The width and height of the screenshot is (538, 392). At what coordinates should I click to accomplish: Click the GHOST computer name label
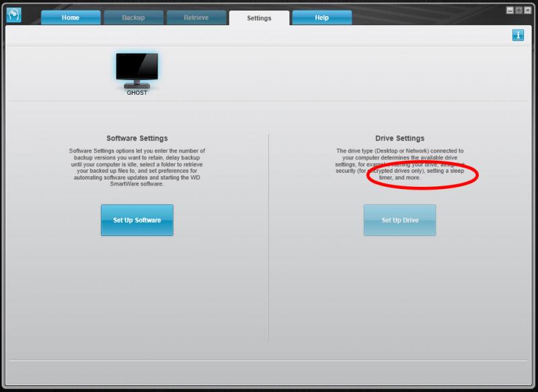click(x=137, y=93)
